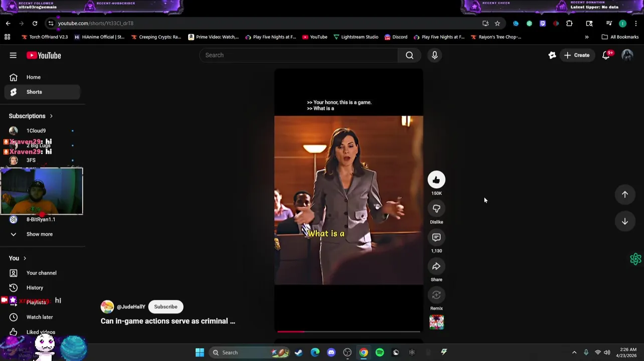644x361 pixels.
Task: Open the account avatar menu
Action: click(x=627, y=55)
